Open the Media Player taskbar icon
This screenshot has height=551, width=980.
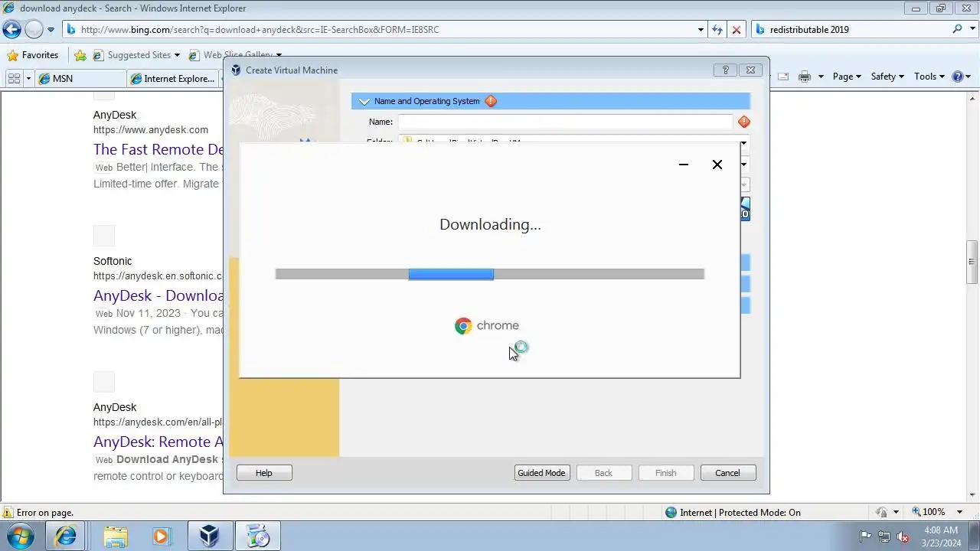pos(161,536)
